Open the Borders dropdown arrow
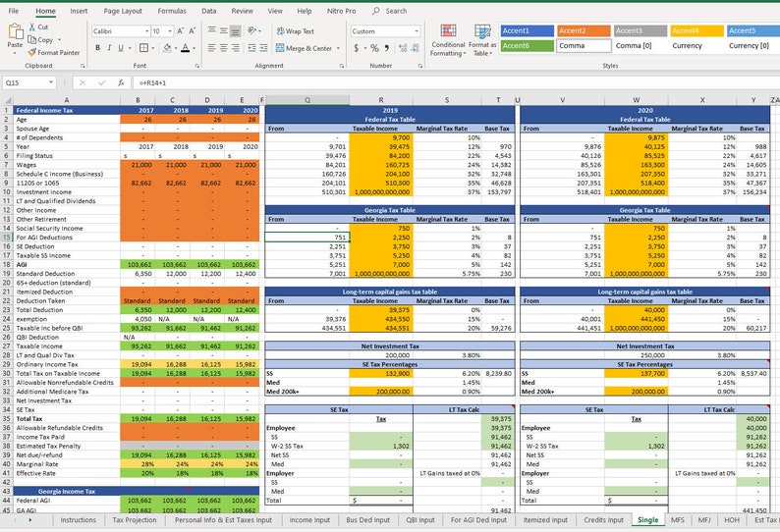 click(x=152, y=48)
